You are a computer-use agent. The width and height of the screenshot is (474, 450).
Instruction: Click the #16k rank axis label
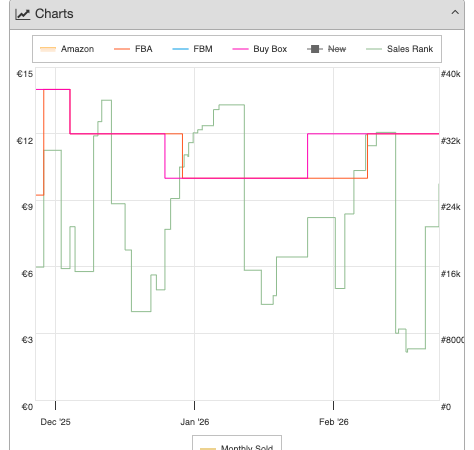451,274
